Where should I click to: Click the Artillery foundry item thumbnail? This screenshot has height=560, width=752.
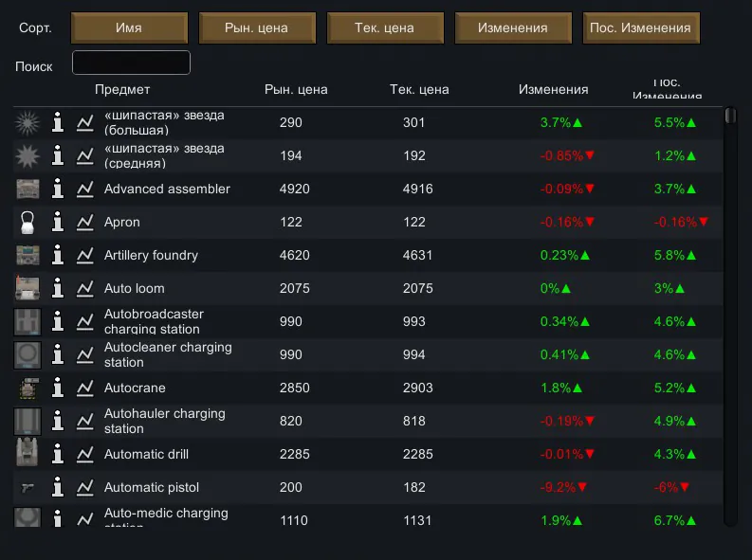coord(28,255)
